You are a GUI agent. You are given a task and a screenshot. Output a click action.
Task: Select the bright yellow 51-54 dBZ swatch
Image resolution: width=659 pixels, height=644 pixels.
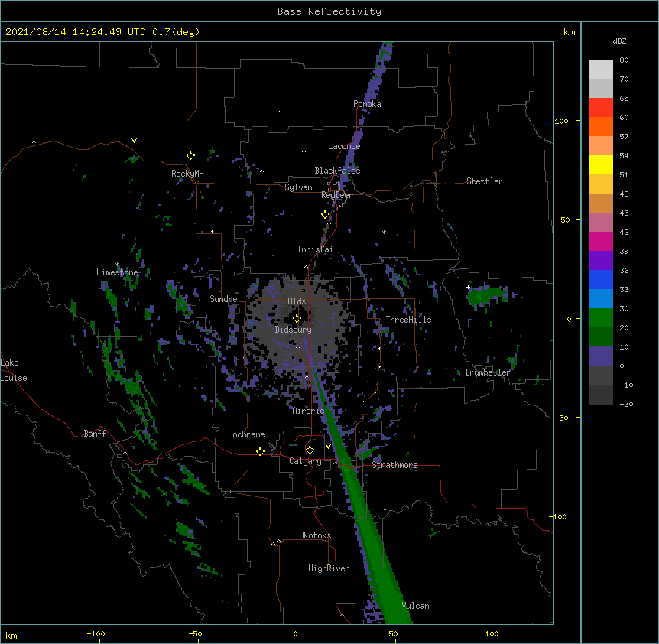(601, 164)
